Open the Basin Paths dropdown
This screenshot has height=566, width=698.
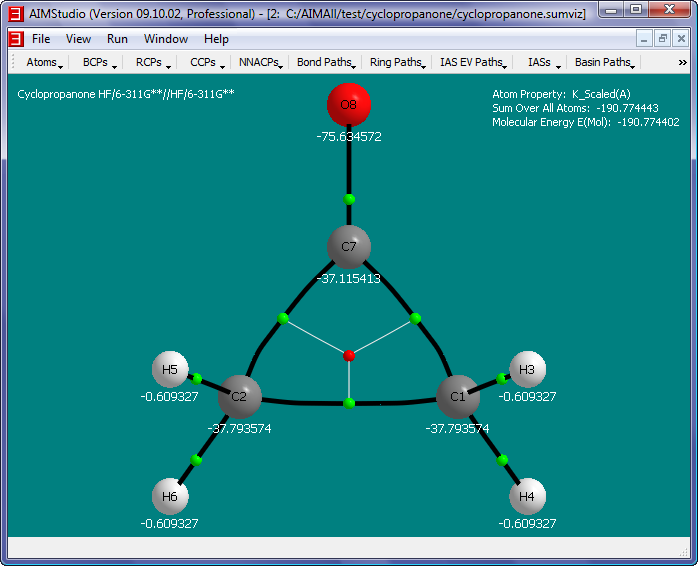(x=605, y=62)
